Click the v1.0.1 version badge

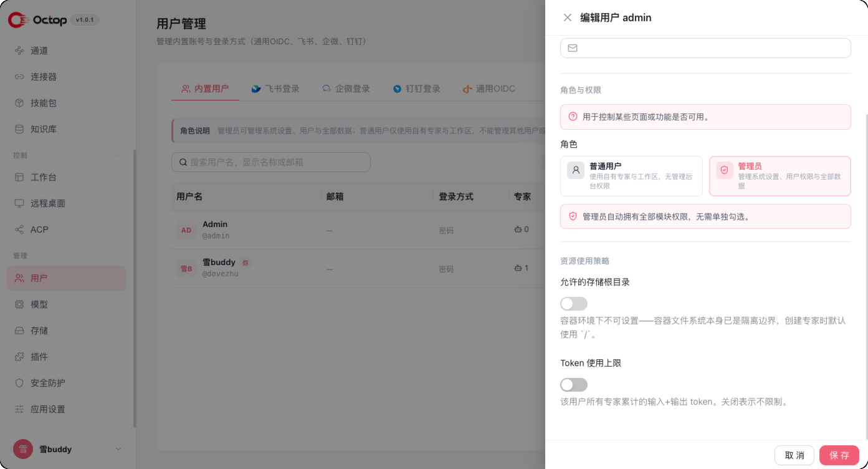pos(85,20)
